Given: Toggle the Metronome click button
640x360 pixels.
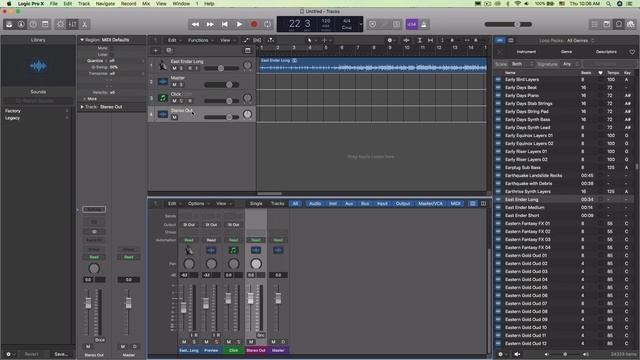Looking at the screenshot, I should tap(424, 24).
